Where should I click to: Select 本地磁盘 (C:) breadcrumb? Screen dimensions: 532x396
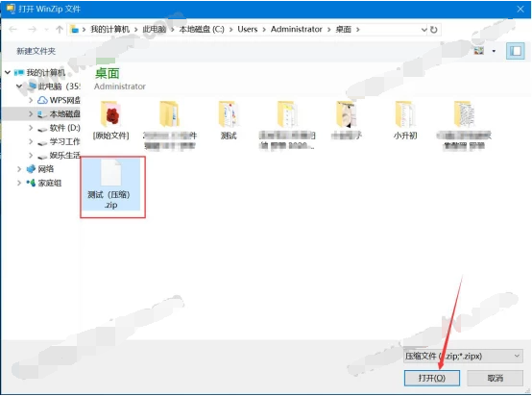pos(202,30)
